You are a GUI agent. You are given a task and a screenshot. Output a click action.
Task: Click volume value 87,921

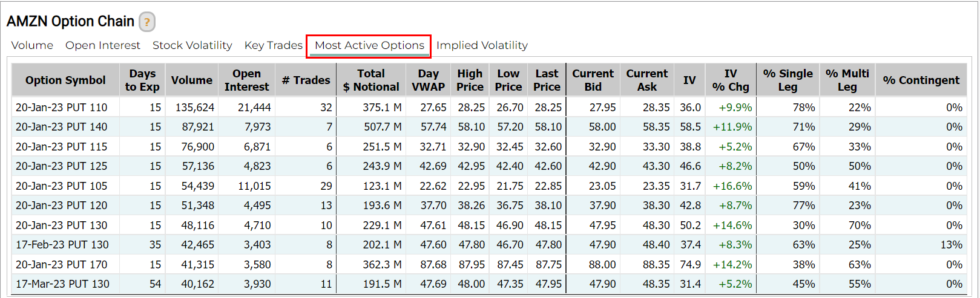tap(197, 127)
